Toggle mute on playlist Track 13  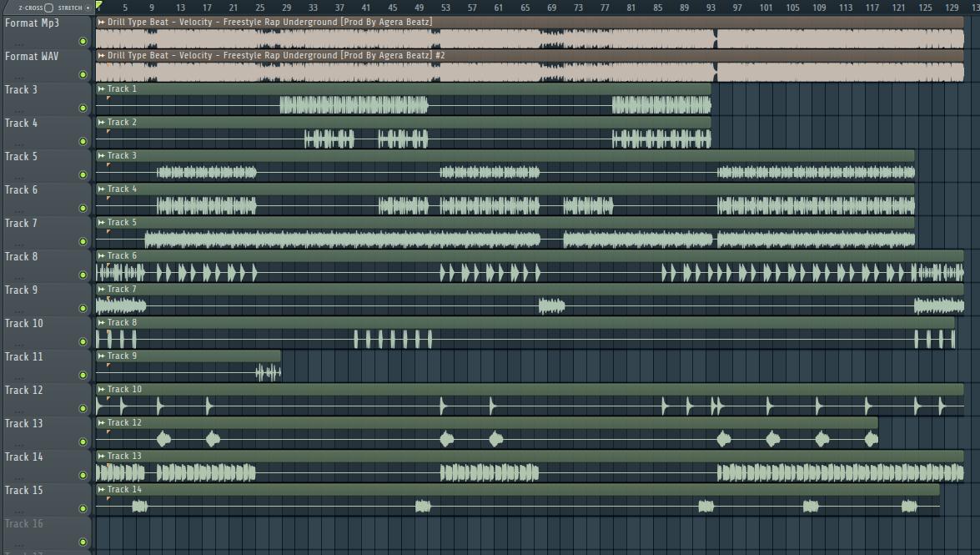point(83,441)
